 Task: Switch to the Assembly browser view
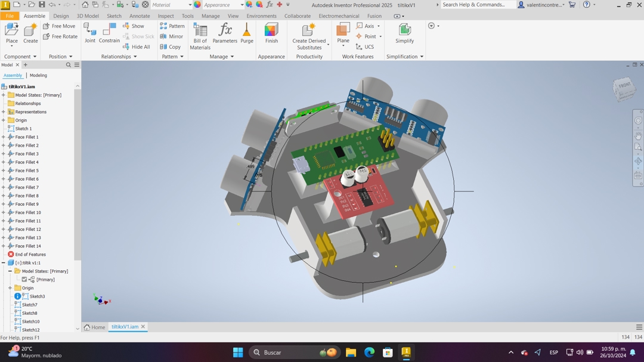13,76
